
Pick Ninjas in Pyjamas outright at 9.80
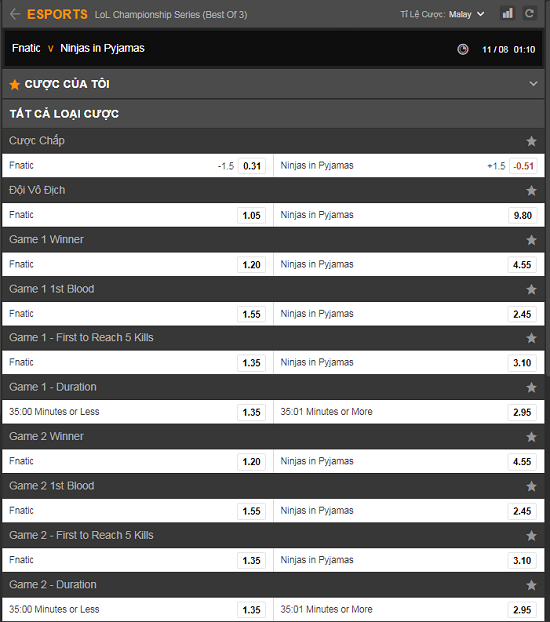coord(522,215)
